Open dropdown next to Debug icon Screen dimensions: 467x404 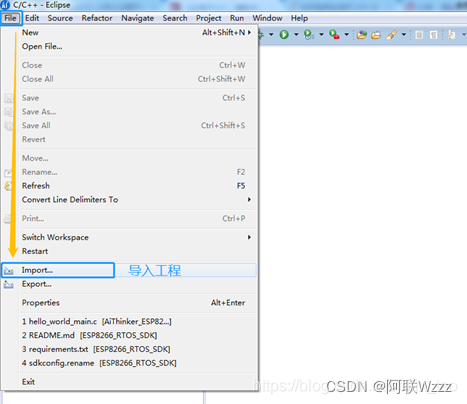[271, 34]
